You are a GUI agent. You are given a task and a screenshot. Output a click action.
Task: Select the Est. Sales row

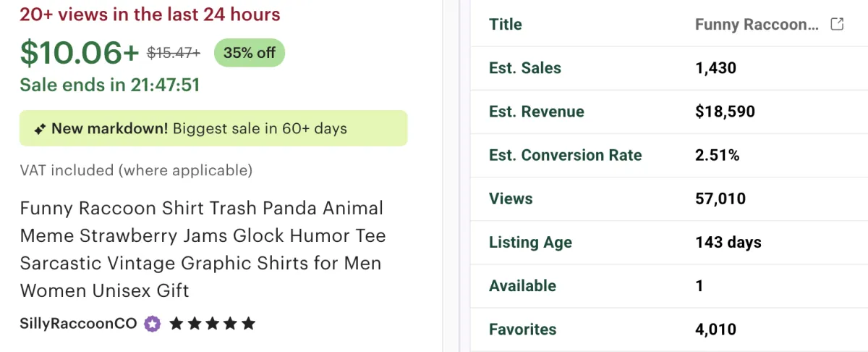[669, 68]
